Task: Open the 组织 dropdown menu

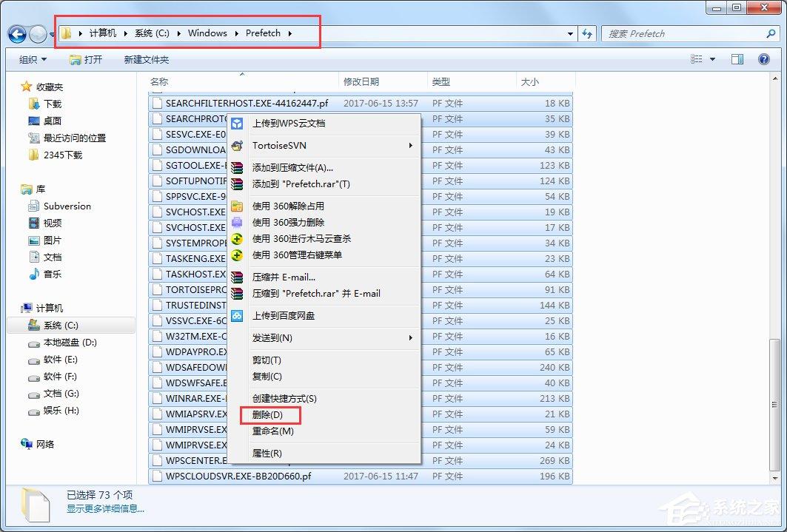Action: [33, 60]
